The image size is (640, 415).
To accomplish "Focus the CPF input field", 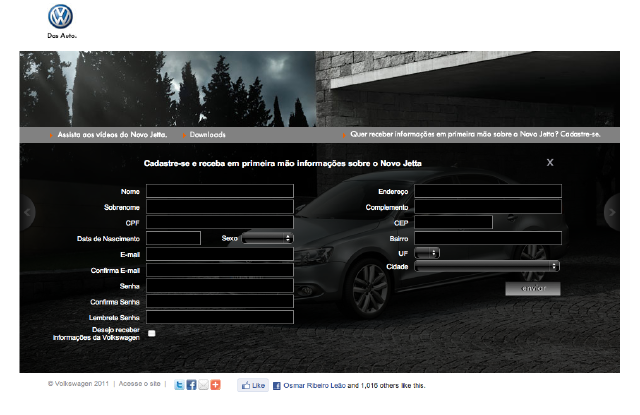I will 220,222.
